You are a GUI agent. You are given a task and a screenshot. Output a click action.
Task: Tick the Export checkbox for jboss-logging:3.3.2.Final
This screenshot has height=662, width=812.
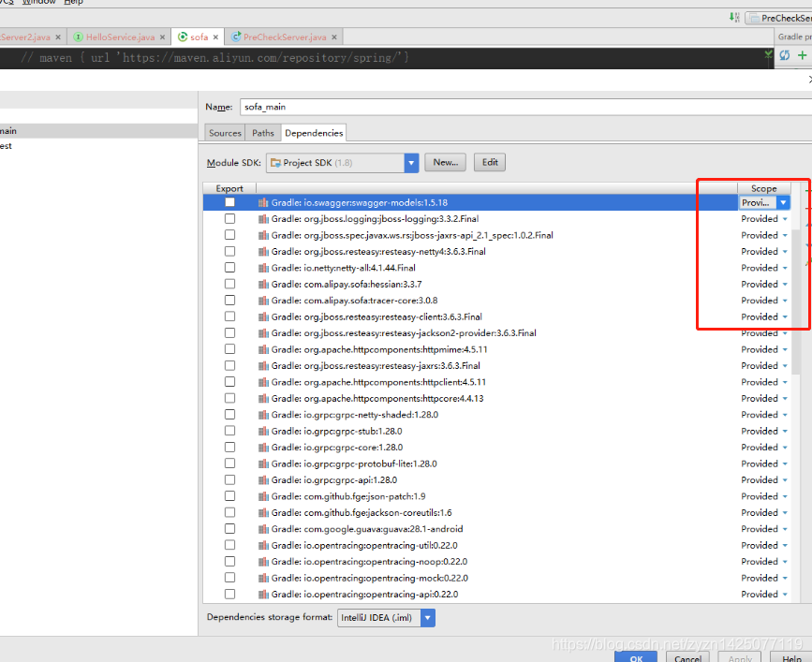[229, 219]
